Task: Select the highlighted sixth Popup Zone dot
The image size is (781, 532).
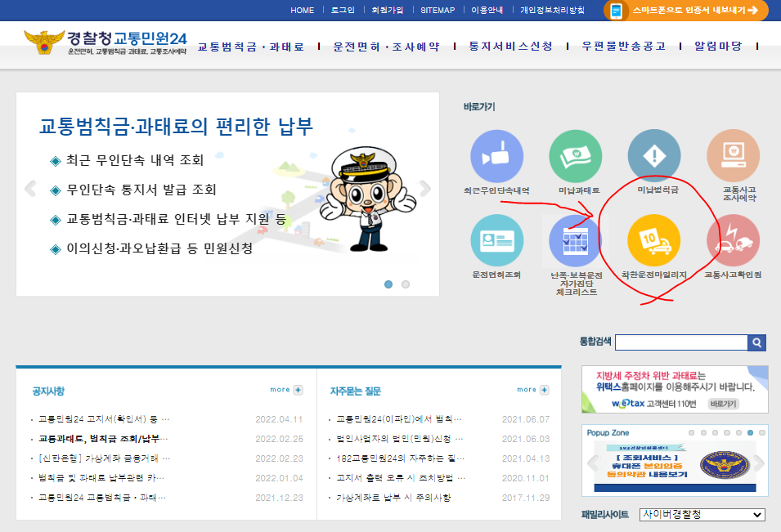Action: click(x=750, y=432)
